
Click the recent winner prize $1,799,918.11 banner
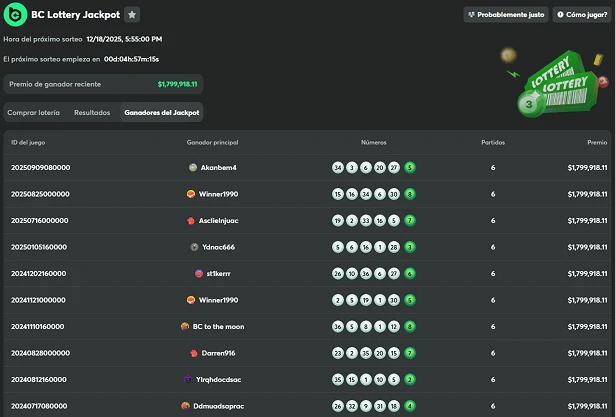(102, 84)
